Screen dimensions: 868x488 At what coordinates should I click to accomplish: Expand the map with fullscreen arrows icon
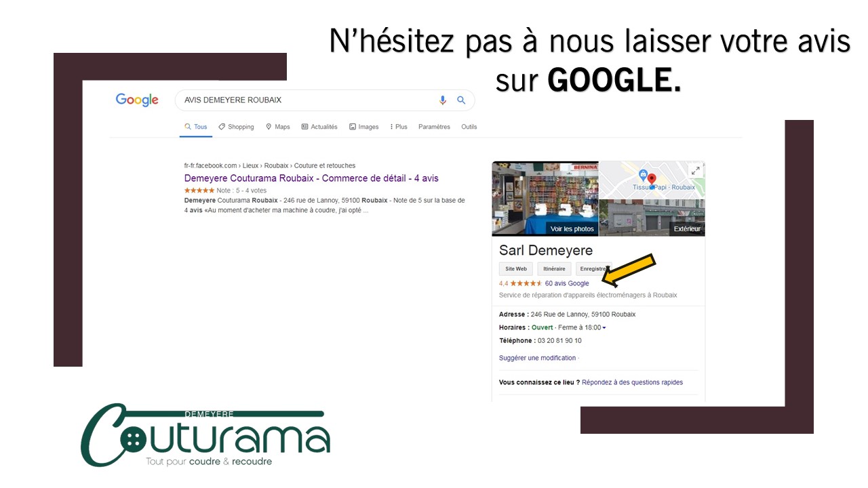click(x=694, y=171)
